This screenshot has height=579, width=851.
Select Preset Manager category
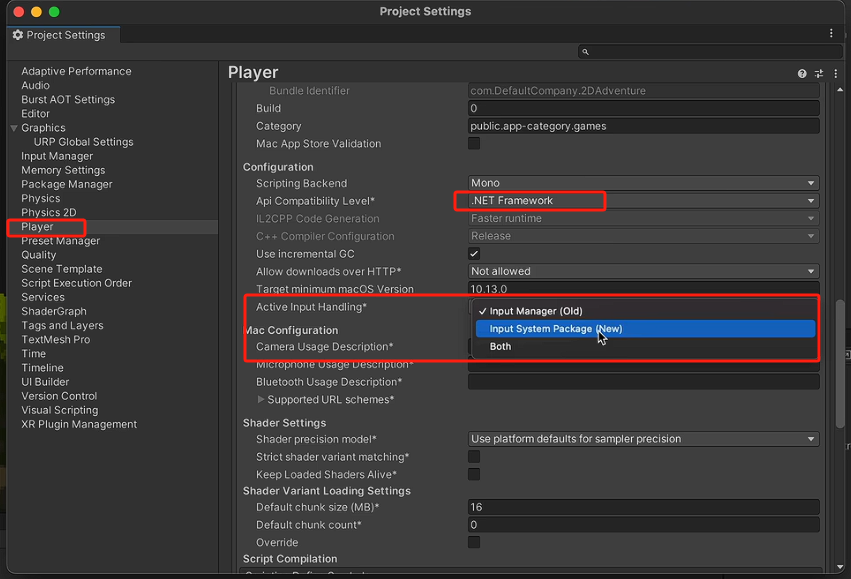60,240
